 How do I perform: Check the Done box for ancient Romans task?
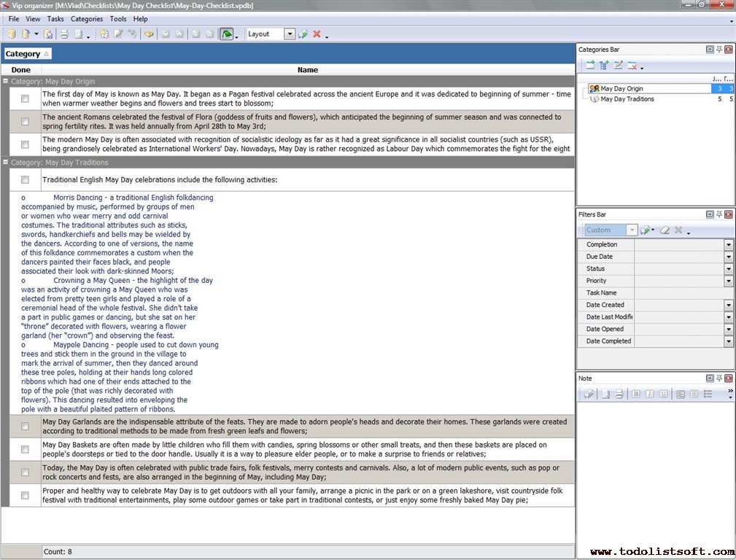pos(25,122)
